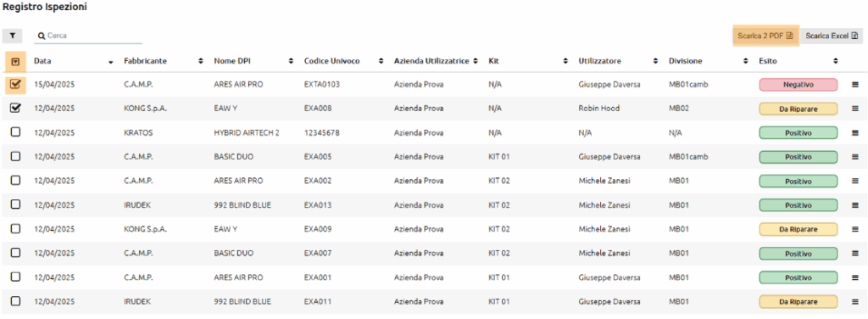Click the search magnifier icon
Image resolution: width=868 pixels, height=319 pixels.
point(41,36)
